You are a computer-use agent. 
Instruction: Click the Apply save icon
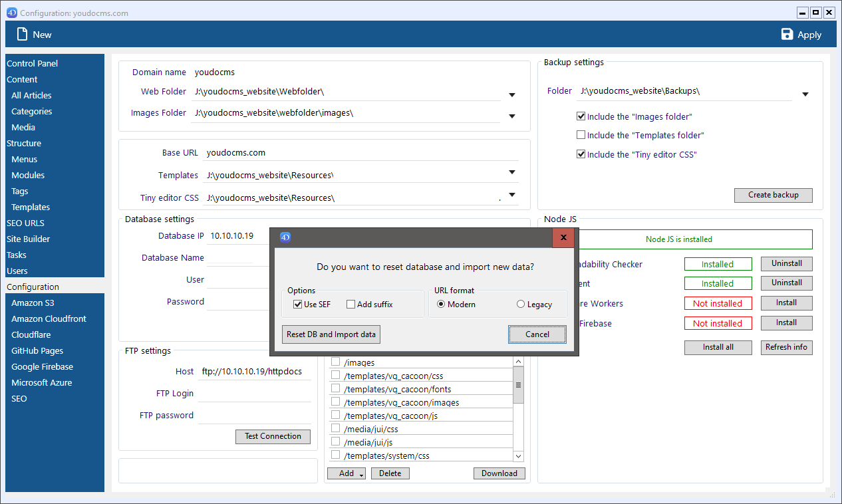[787, 35]
